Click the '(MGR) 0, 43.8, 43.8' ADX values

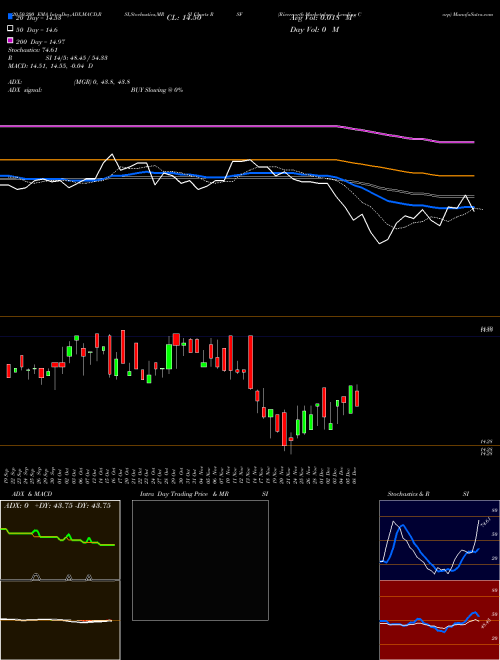click(x=101, y=82)
